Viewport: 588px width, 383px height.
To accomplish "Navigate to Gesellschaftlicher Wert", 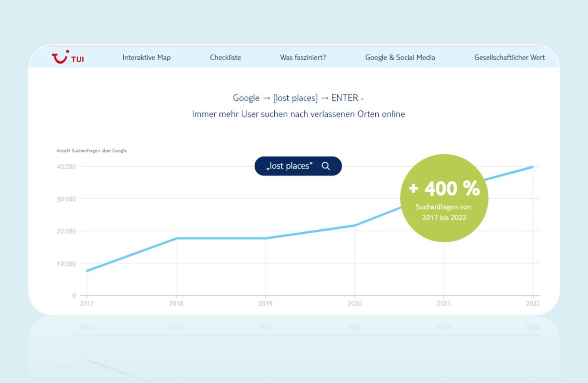I will tap(509, 57).
